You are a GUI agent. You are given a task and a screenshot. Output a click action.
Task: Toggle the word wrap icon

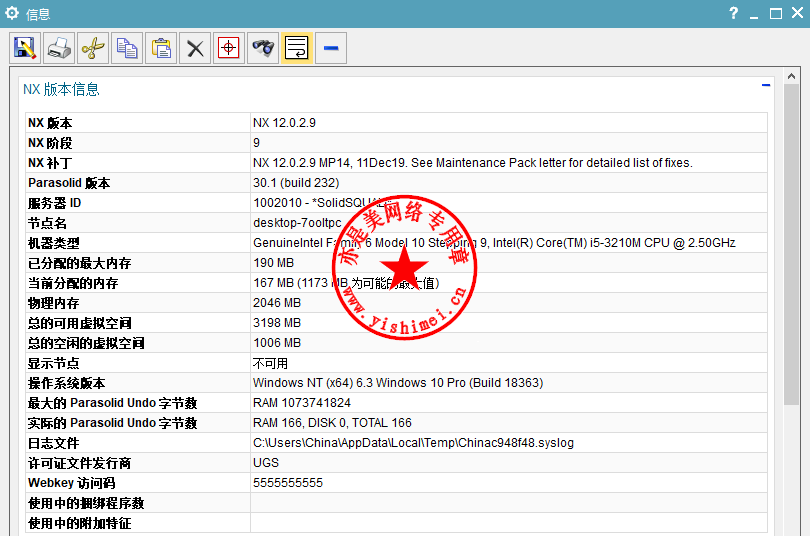[x=297, y=49]
